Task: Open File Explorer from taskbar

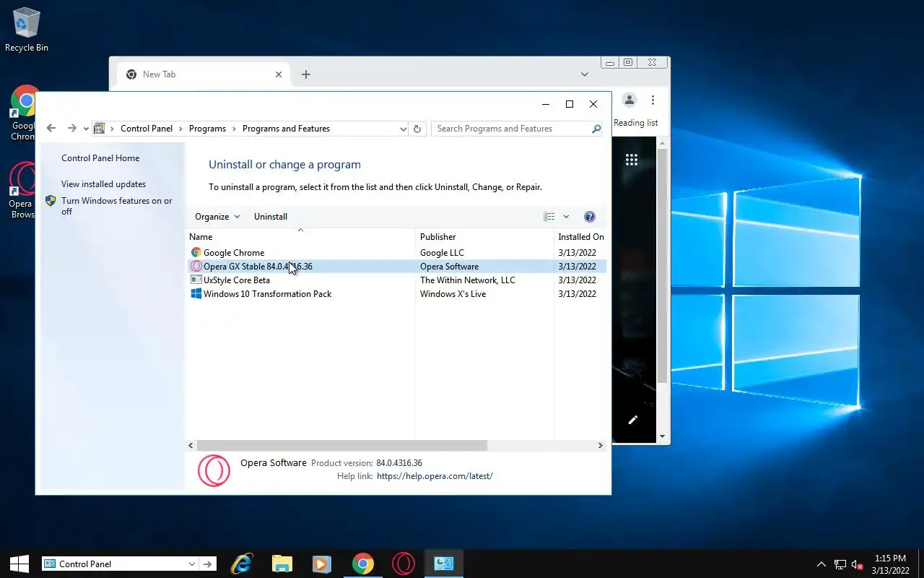Action: coord(282,564)
